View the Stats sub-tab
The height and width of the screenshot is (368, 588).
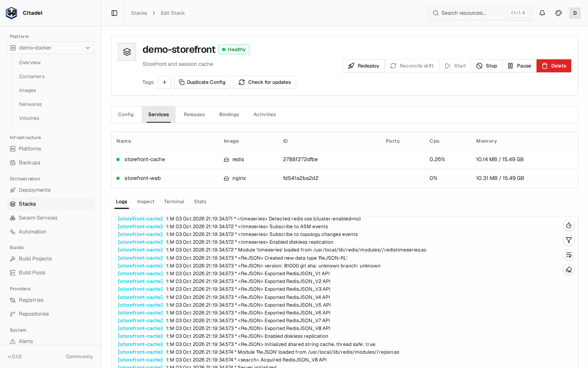200,202
